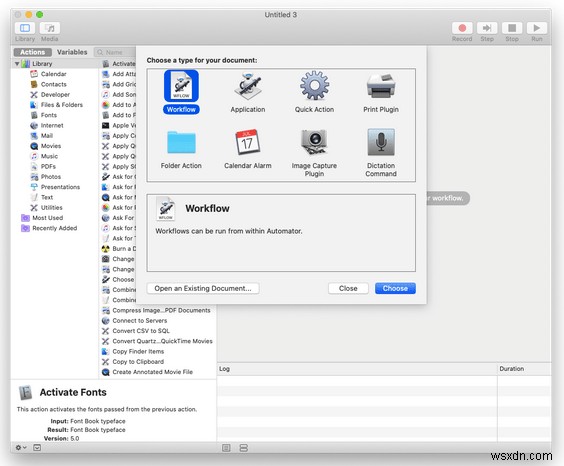Select Convert Quartz...QuickTime Movies action

tap(162, 341)
